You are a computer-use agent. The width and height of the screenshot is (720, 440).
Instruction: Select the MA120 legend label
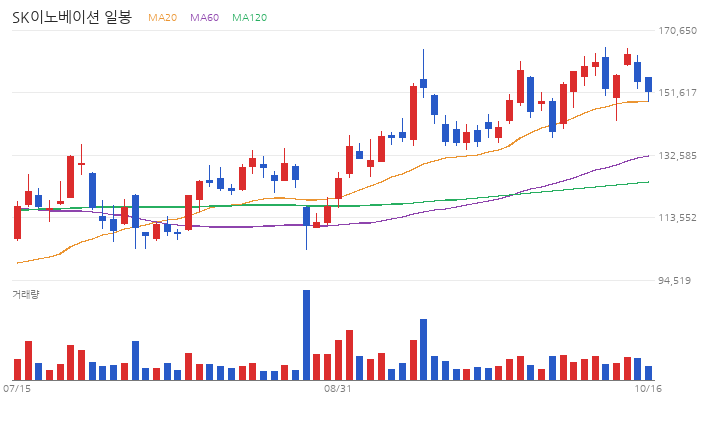point(249,17)
